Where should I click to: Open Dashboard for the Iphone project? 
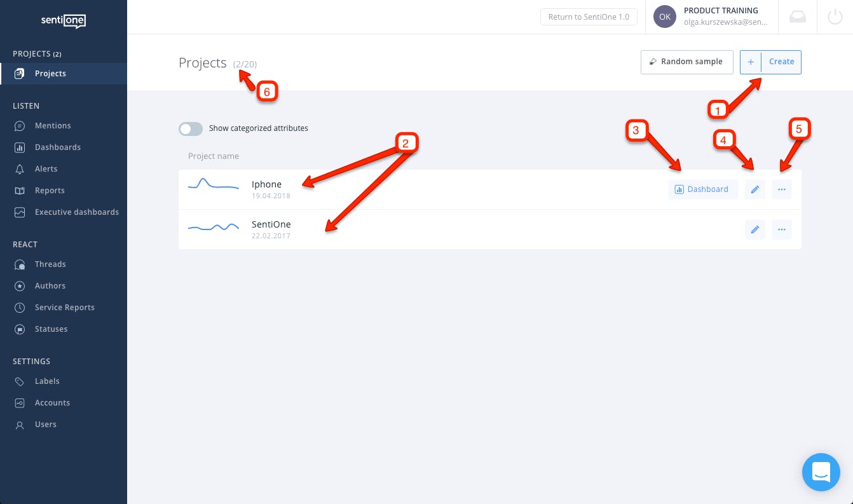click(x=703, y=189)
